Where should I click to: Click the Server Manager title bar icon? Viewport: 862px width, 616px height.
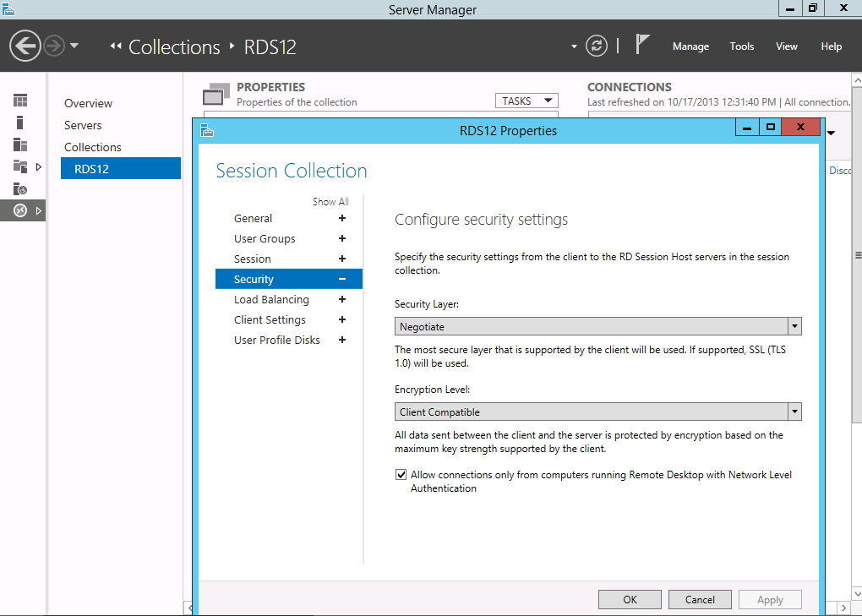pos(8,9)
